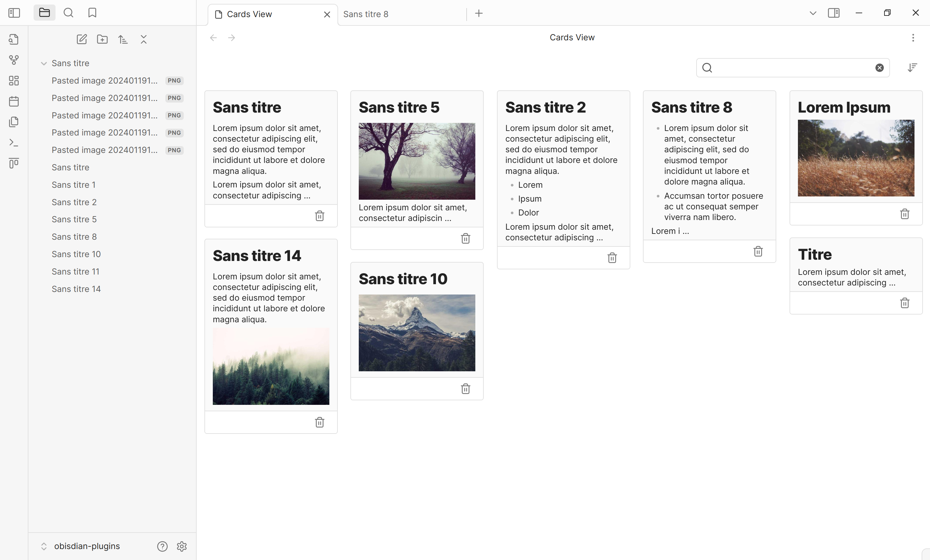The width and height of the screenshot is (930, 560).
Task: Toggle the sidebar visibility icon
Action: [x=13, y=13]
